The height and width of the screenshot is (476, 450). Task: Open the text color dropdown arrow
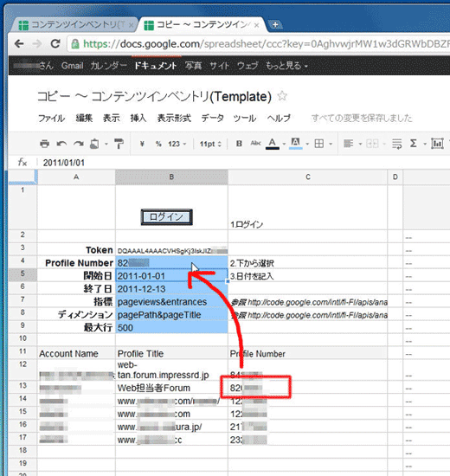284,144
